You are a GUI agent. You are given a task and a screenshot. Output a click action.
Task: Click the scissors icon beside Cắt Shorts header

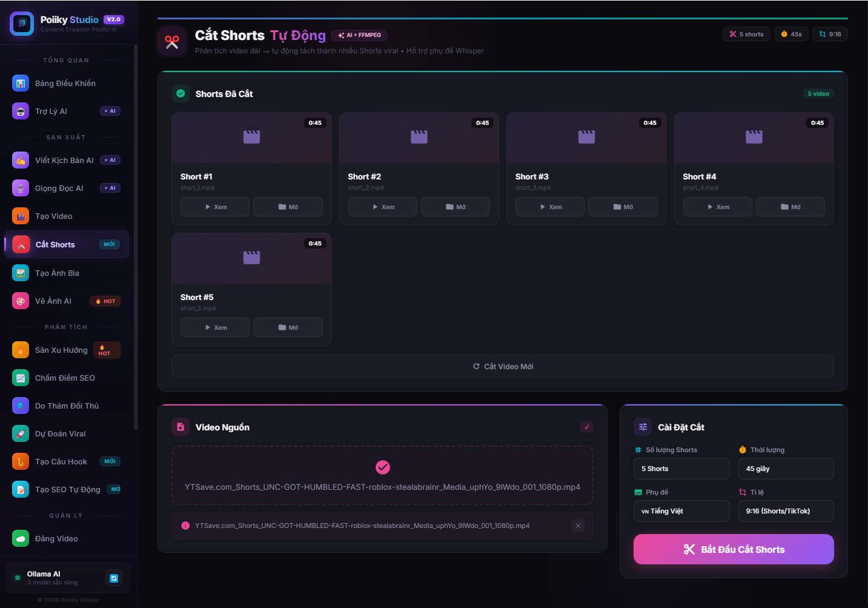[172, 41]
